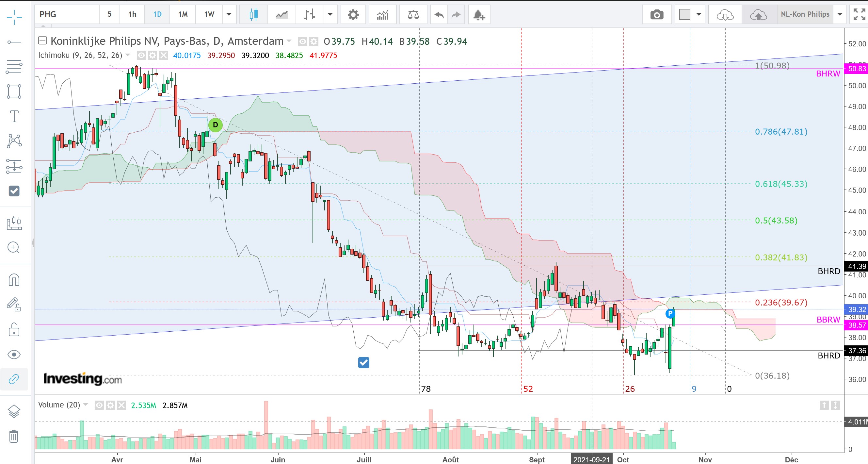This screenshot has height=464, width=868.
Task: Toggle the checkbox in left sidebar
Action: (14, 191)
